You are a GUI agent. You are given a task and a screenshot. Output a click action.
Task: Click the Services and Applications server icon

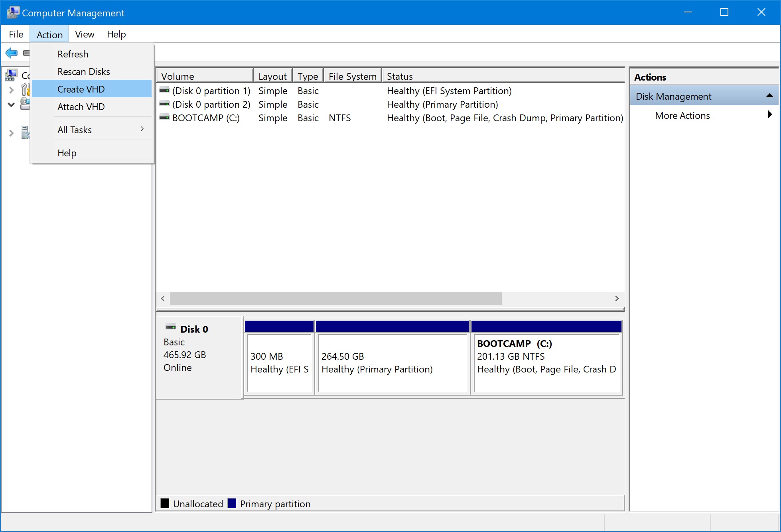coord(25,132)
